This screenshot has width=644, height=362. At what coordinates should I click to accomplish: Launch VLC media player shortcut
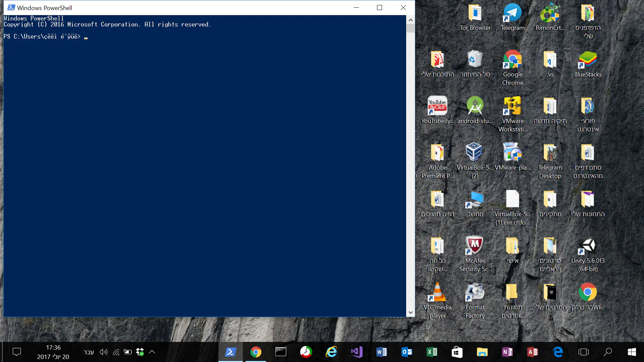tap(437, 293)
